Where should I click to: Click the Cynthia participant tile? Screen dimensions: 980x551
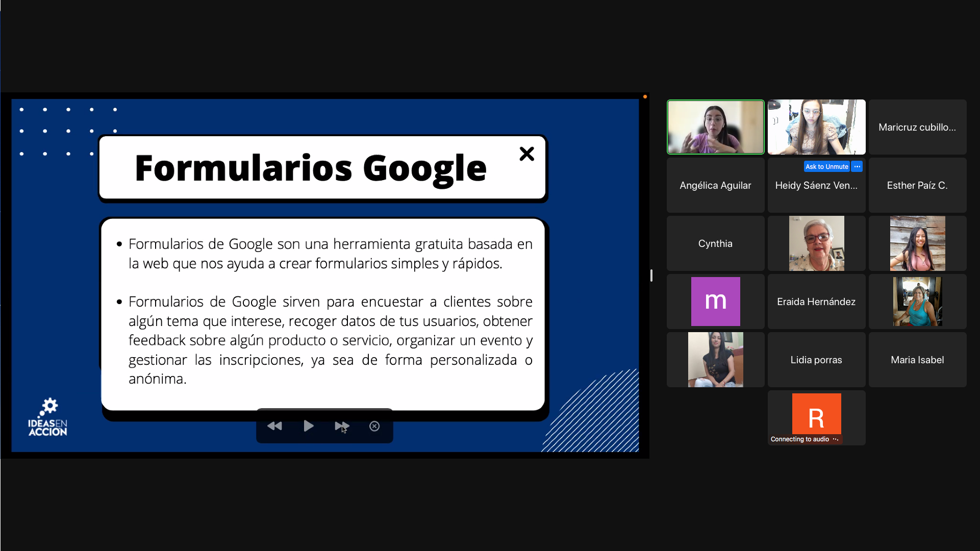(715, 243)
